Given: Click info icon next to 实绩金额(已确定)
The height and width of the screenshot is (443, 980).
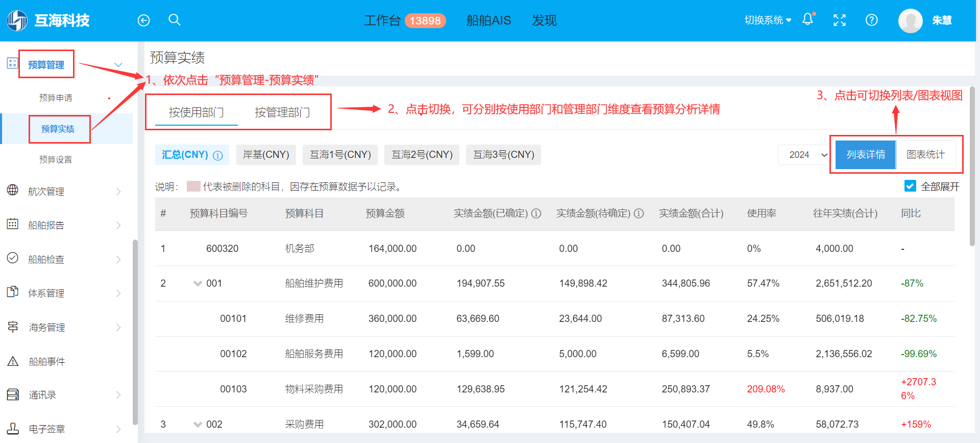Looking at the screenshot, I should click(x=536, y=214).
